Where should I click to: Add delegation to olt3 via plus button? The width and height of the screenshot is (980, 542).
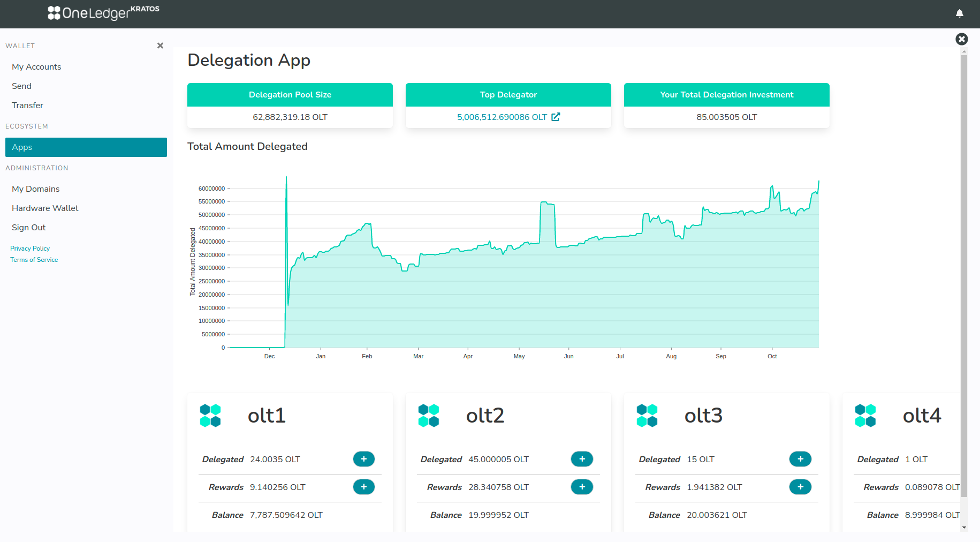point(800,459)
